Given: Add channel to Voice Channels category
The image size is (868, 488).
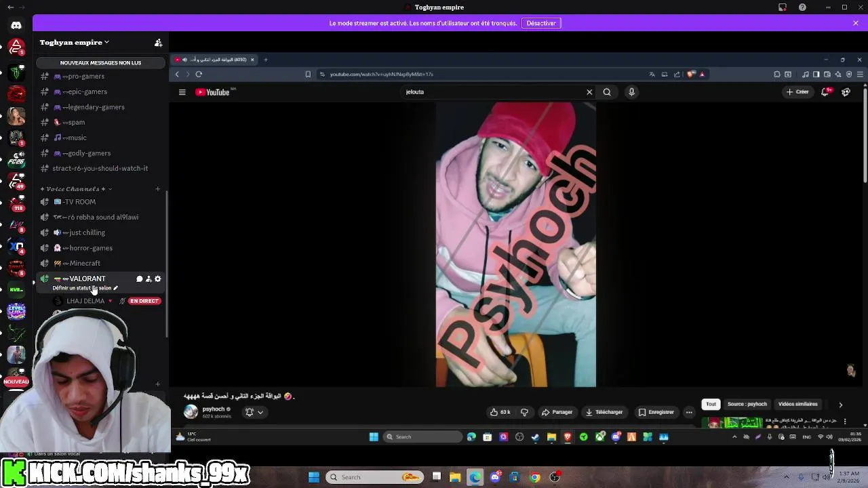Looking at the screenshot, I should pos(158,189).
